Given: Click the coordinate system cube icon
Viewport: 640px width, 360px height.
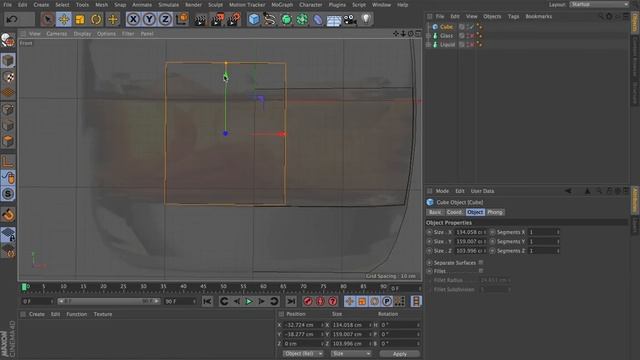Looking at the screenshot, I should point(182,19).
